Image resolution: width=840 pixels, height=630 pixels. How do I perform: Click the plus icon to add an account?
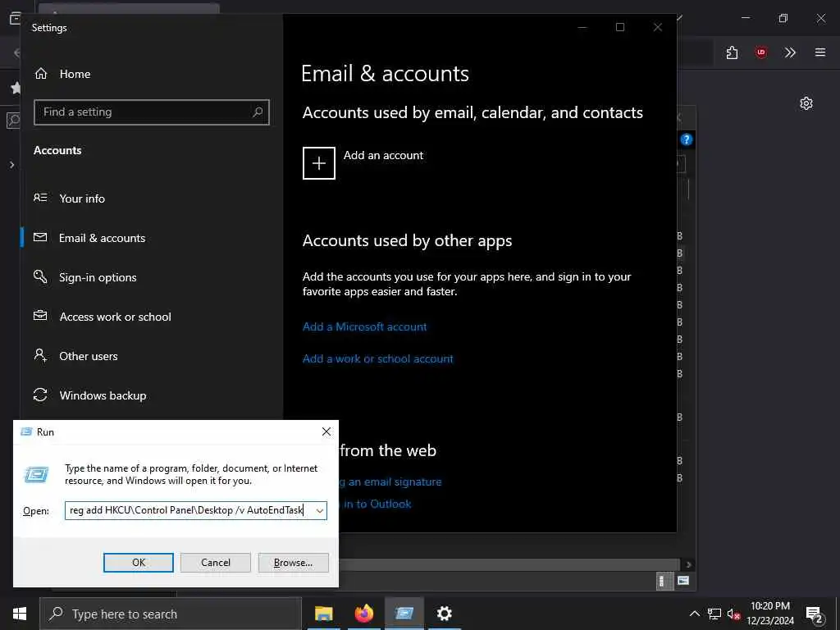pos(319,163)
